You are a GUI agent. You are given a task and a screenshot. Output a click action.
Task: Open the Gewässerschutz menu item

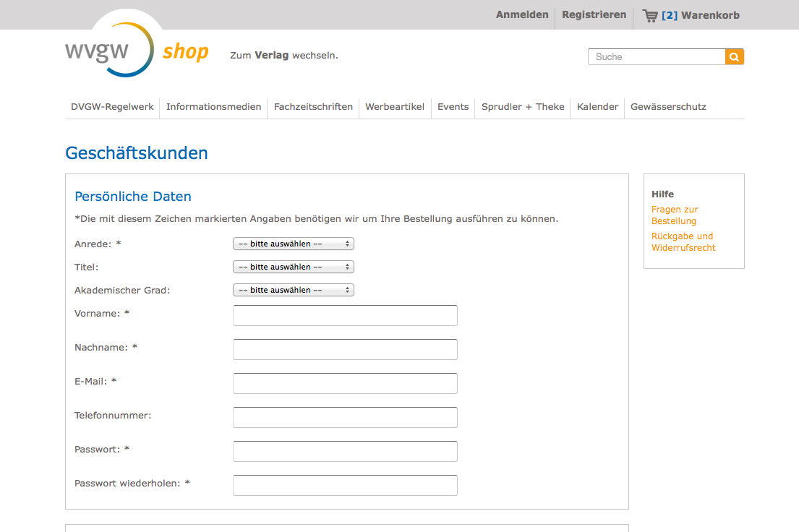668,106
